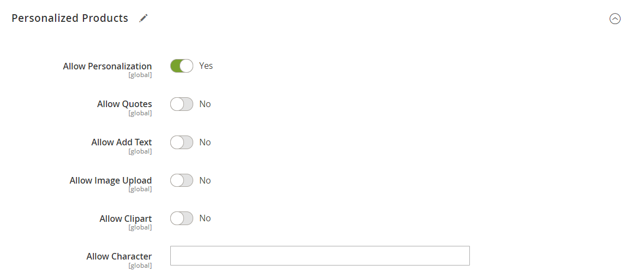
Task: Click the Allow Image Upload field label
Action: (x=111, y=180)
